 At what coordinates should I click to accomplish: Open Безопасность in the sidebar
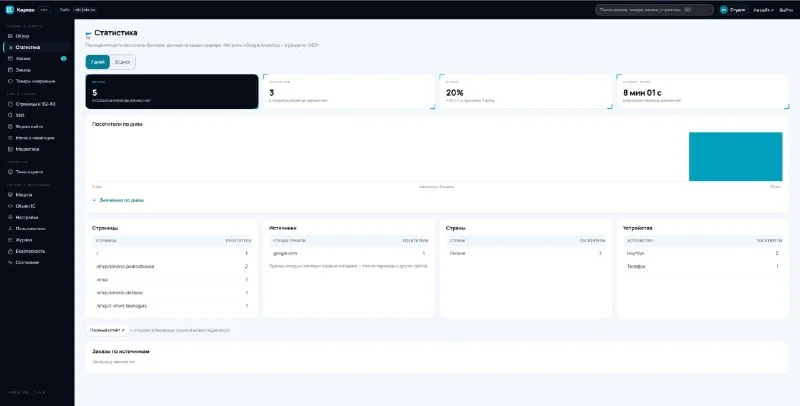37,251
